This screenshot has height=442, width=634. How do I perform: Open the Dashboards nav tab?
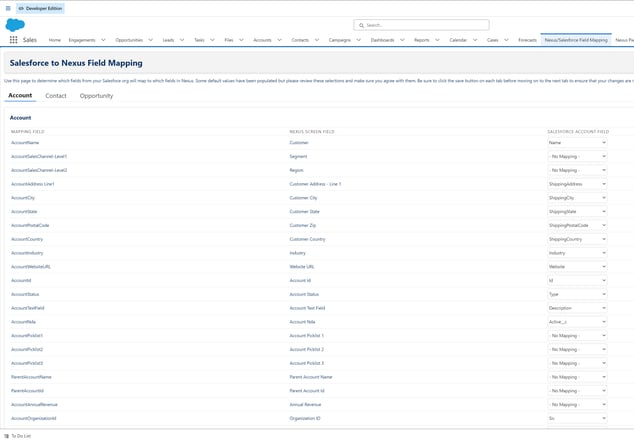pyautogui.click(x=383, y=40)
